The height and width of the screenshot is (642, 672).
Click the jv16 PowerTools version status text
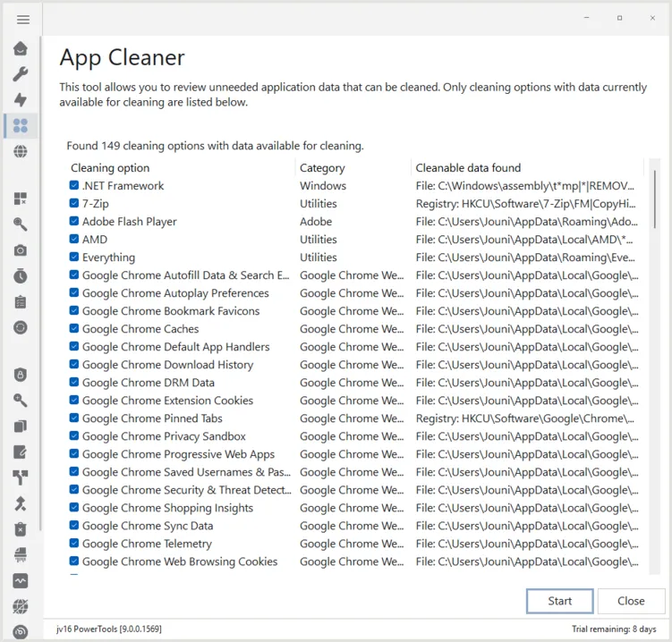(x=109, y=629)
